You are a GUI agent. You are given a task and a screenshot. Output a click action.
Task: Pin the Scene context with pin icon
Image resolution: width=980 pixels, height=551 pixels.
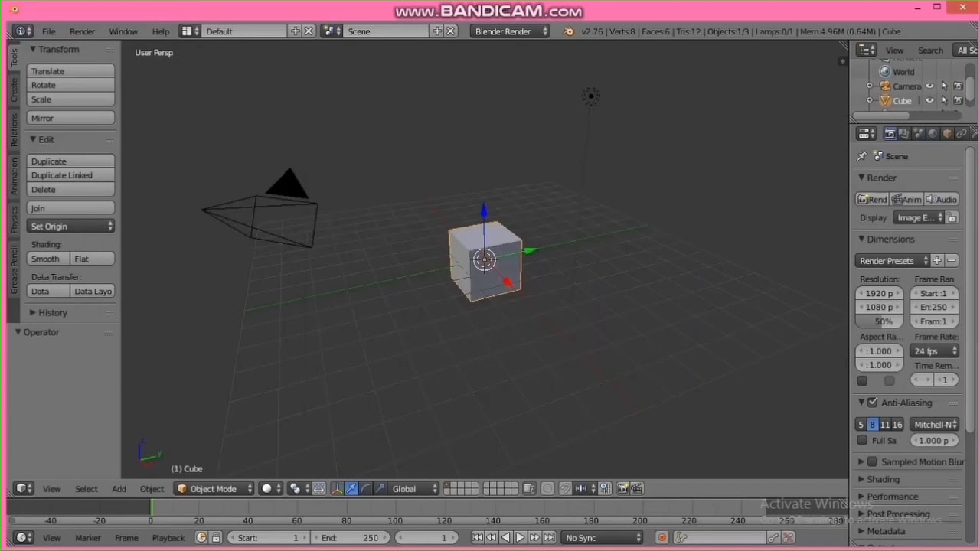pos(862,156)
